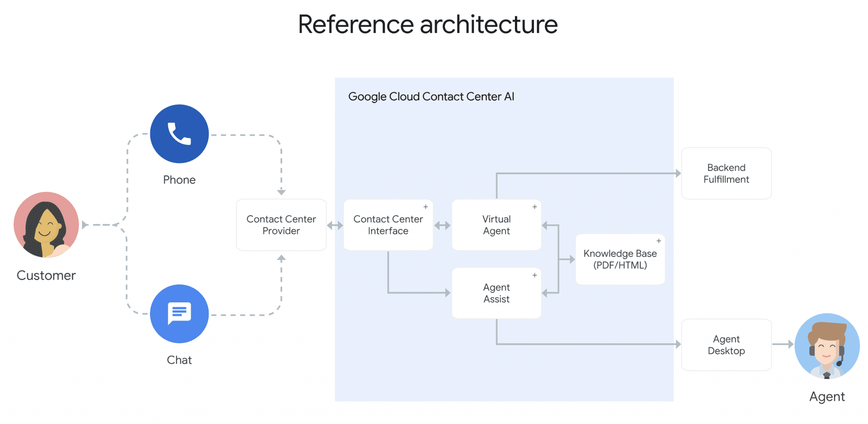This screenshot has width=868, height=424.
Task: Open the Agent Assist box
Action: [497, 293]
